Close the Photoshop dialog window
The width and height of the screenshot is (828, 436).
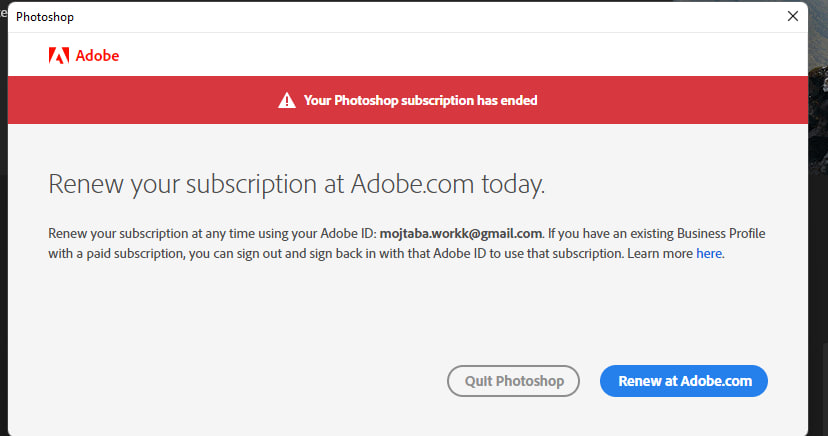pos(793,16)
